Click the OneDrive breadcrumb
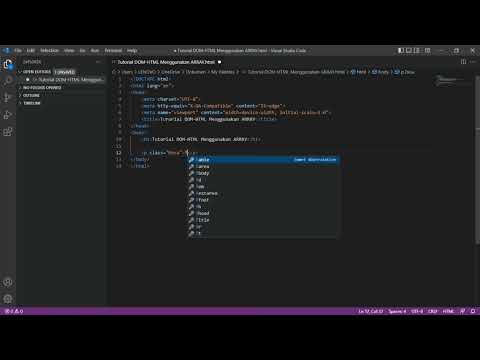 [170, 72]
